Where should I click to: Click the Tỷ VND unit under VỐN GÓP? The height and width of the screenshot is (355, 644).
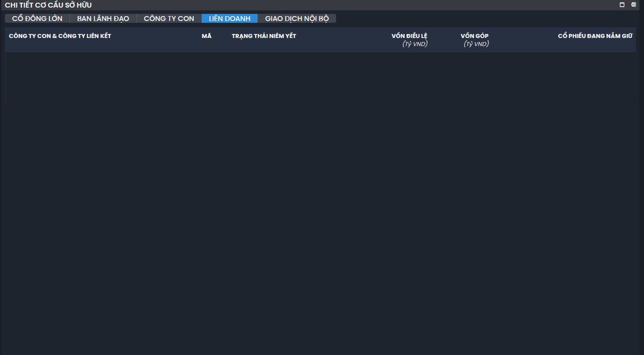(x=476, y=44)
